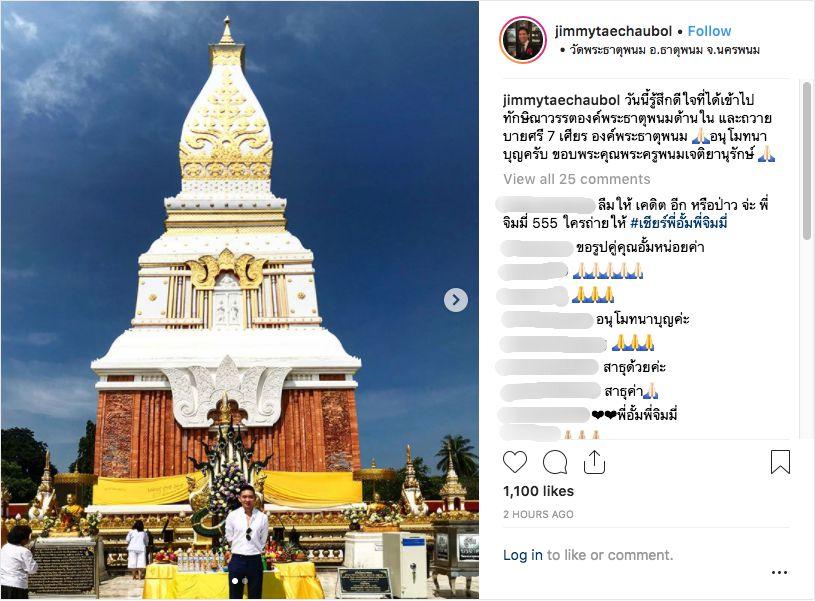Click jimmytaechaubol name in caption
815x601 pixels.
561,99
